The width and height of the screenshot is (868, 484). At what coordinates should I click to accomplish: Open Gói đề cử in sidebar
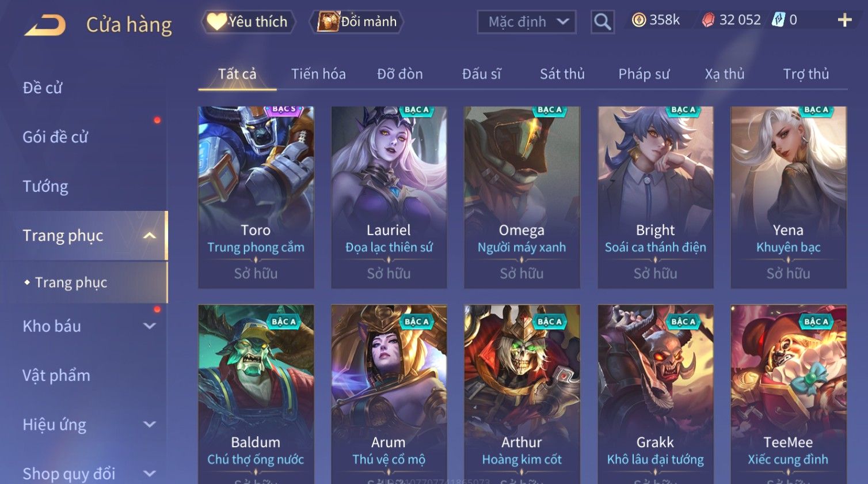click(x=55, y=137)
